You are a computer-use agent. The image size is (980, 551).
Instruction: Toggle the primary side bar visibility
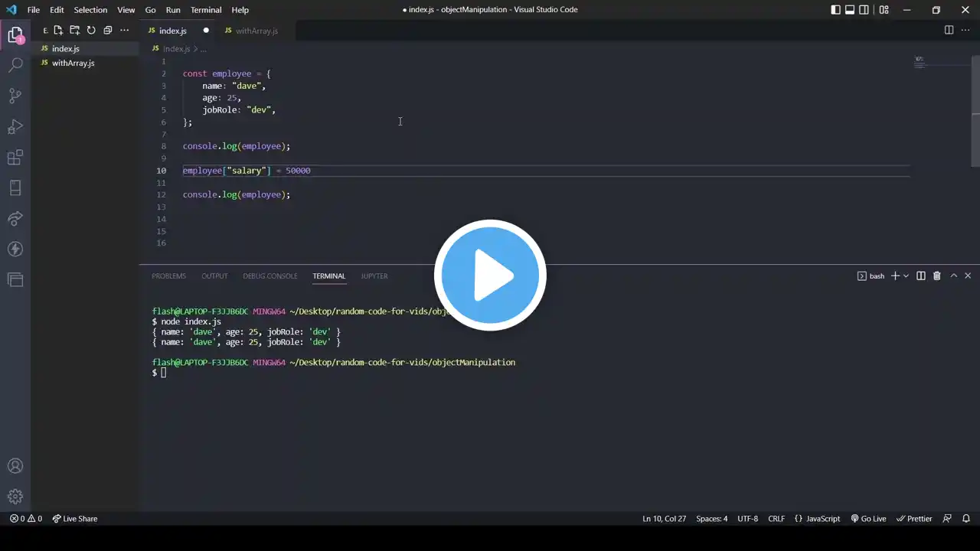coord(835,10)
